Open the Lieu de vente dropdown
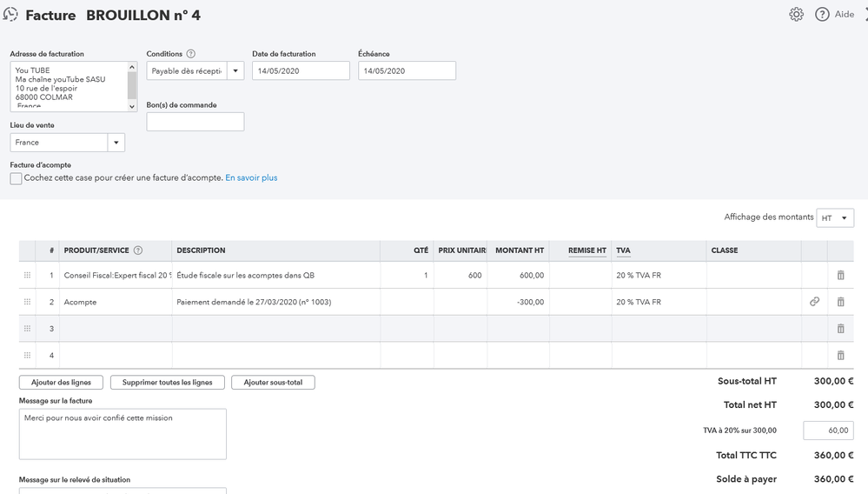The height and width of the screenshot is (494, 868). click(x=116, y=143)
